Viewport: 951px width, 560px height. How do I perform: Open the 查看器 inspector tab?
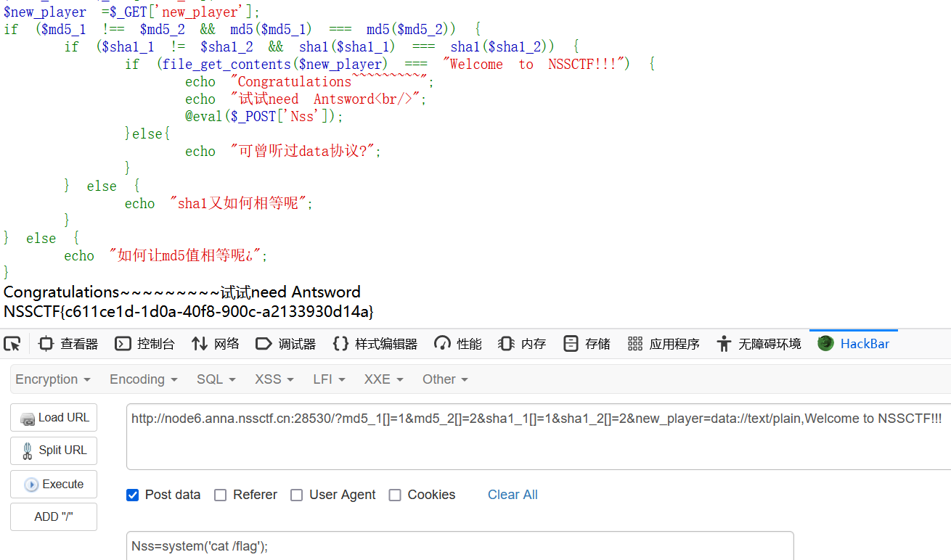68,344
